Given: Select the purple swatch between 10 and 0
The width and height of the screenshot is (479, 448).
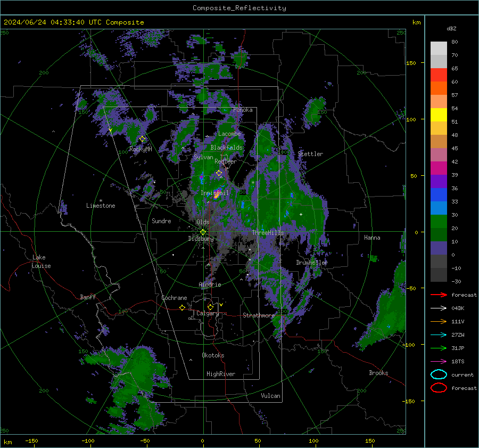Looking at the screenshot, I should [x=439, y=248].
